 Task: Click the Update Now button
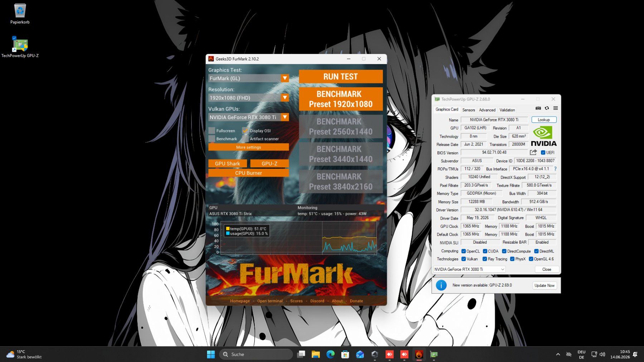[x=544, y=285]
